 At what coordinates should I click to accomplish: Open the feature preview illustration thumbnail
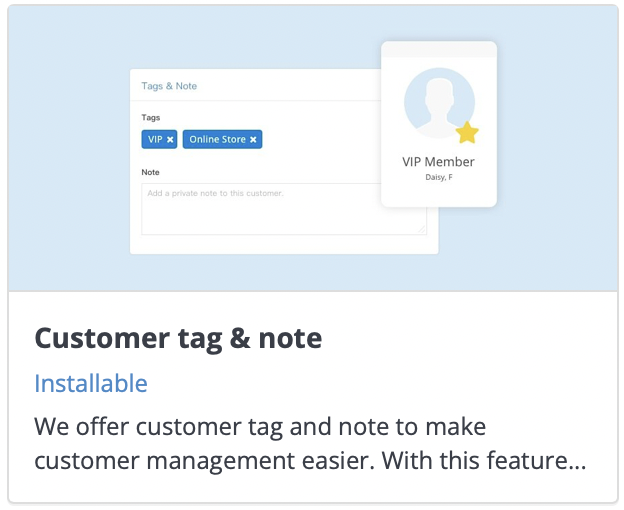(x=313, y=148)
